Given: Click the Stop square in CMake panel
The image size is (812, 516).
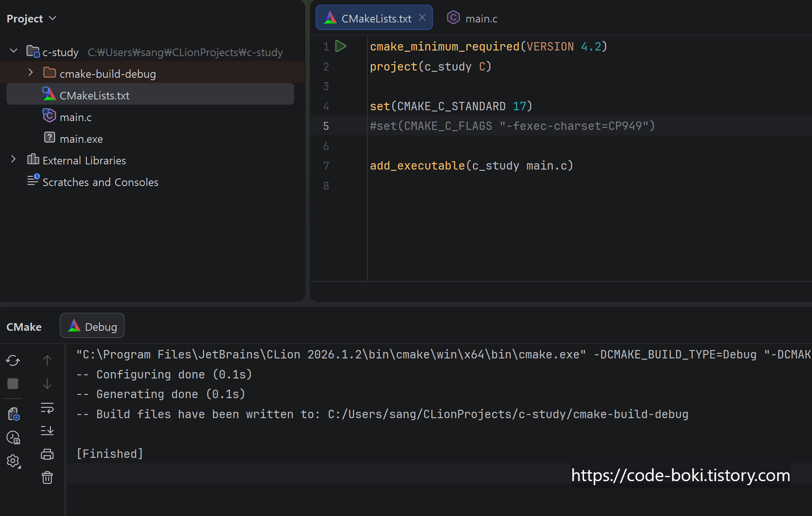Looking at the screenshot, I should (x=13, y=384).
